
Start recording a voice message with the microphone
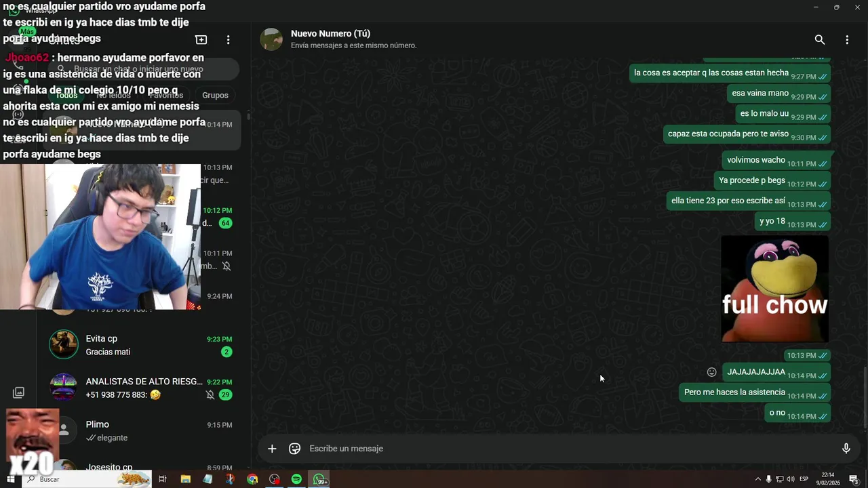pyautogui.click(x=846, y=449)
